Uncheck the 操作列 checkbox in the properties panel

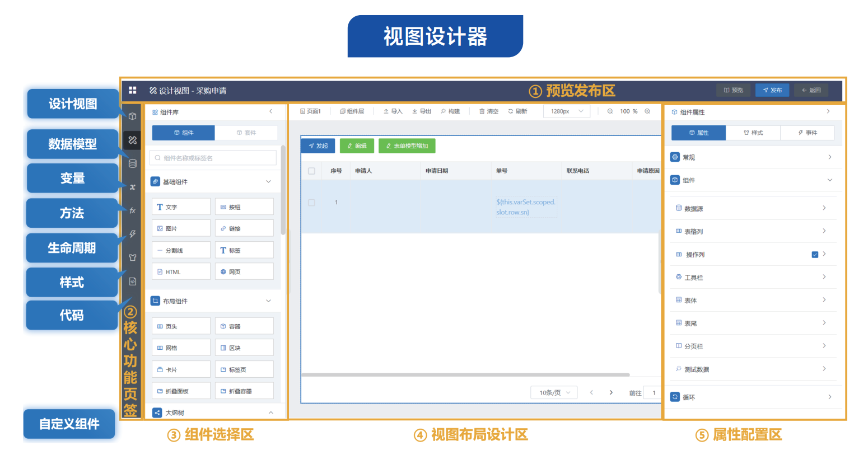pyautogui.click(x=815, y=254)
